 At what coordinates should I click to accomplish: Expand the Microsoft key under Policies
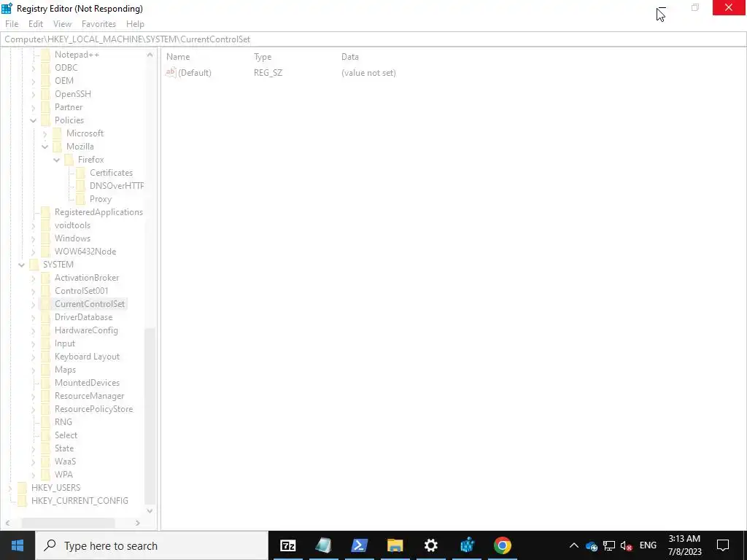pyautogui.click(x=44, y=134)
